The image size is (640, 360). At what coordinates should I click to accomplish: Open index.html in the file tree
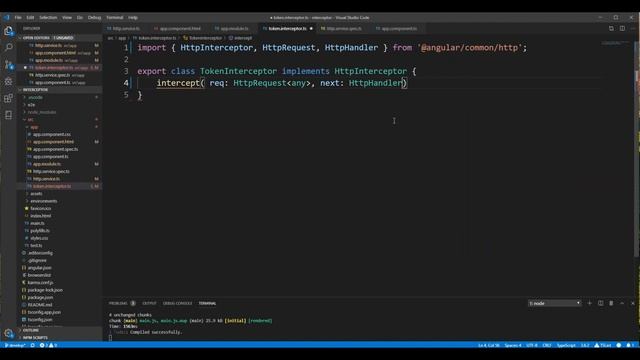(40, 216)
